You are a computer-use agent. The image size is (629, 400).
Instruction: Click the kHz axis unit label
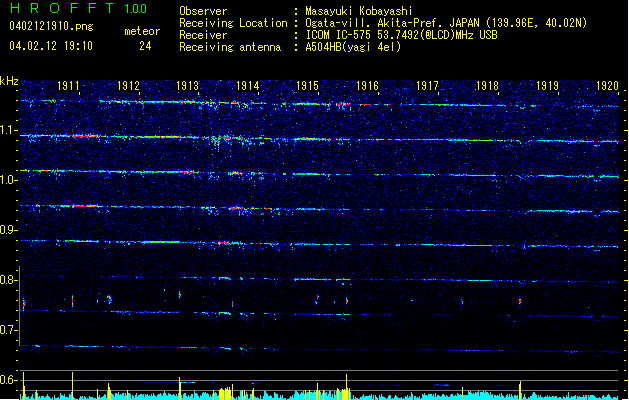pos(9,81)
